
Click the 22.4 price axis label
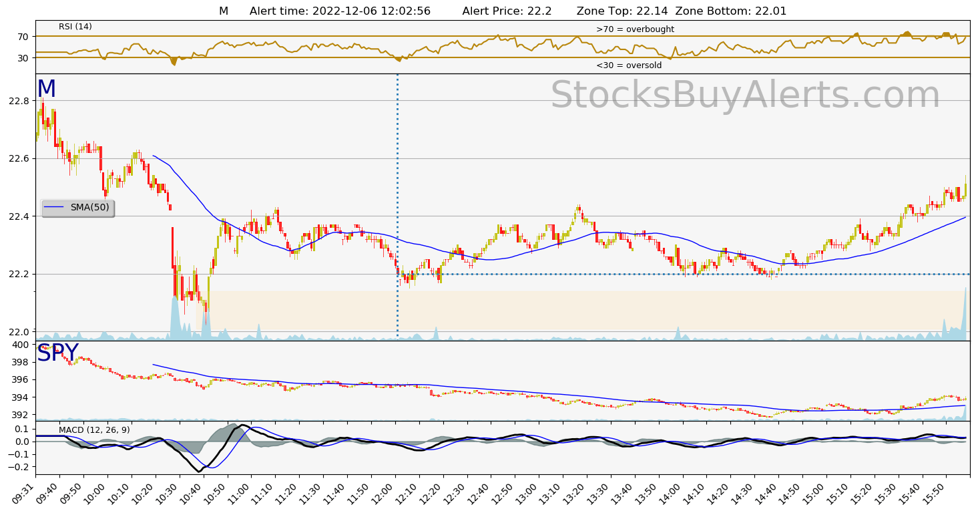pos(18,216)
